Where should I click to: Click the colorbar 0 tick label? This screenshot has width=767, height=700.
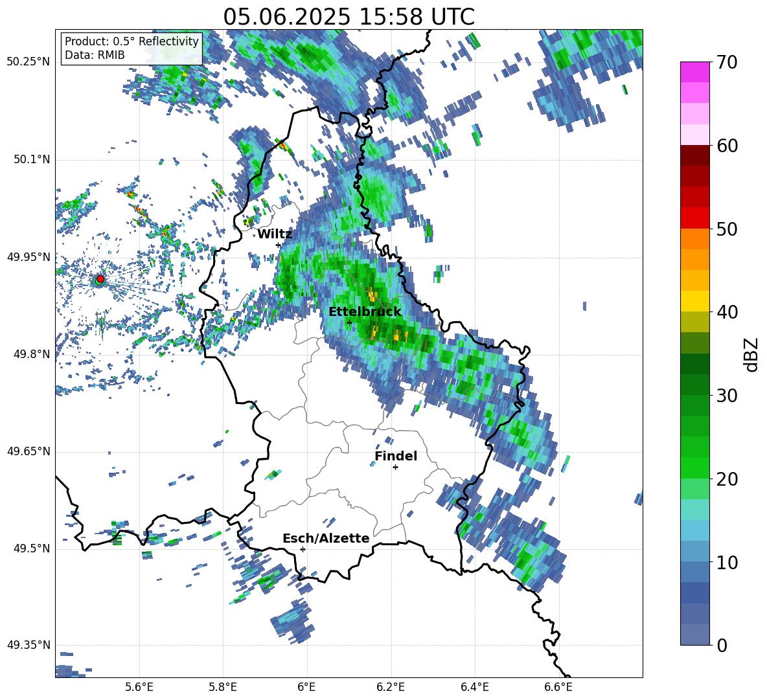pyautogui.click(x=722, y=645)
